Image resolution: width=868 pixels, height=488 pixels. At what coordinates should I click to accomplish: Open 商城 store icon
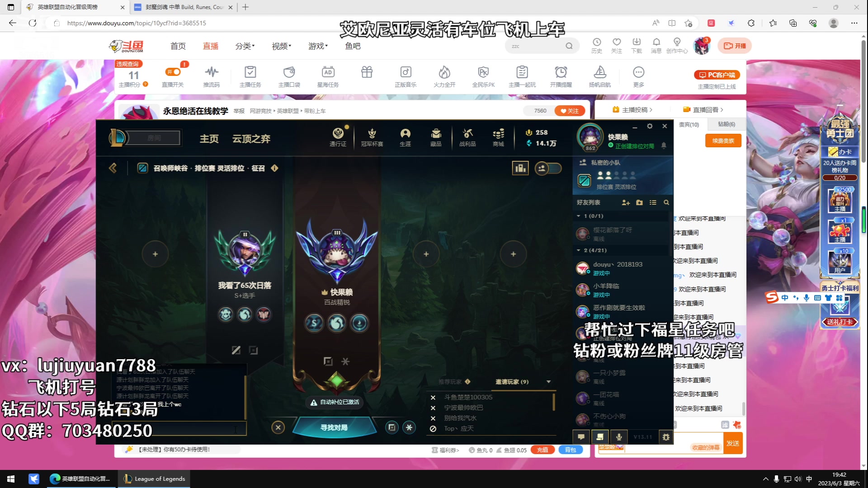point(498,137)
